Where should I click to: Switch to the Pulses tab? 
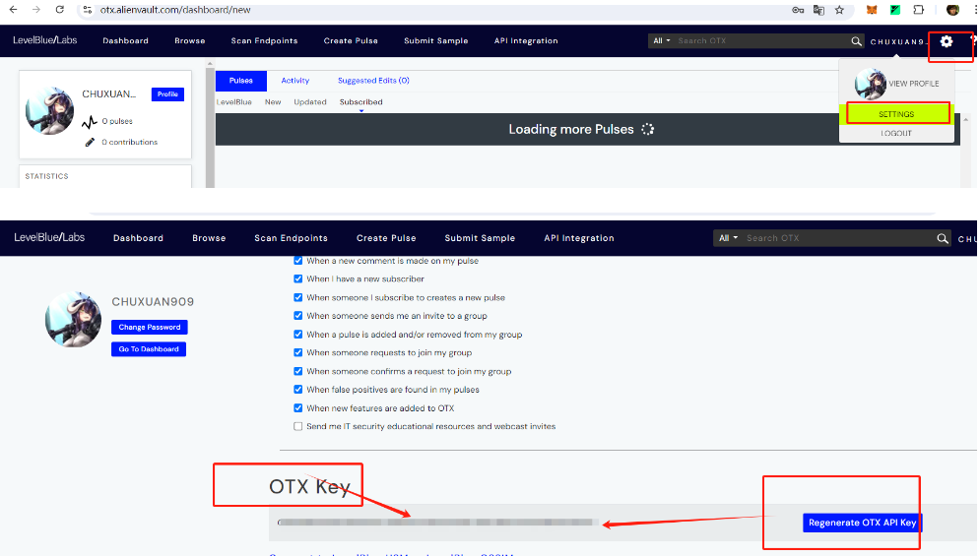tap(240, 81)
